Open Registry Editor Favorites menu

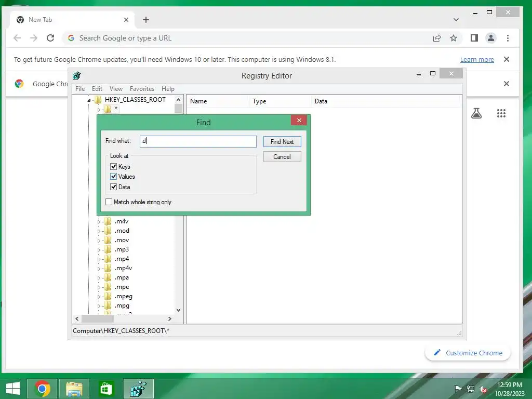[142, 88]
